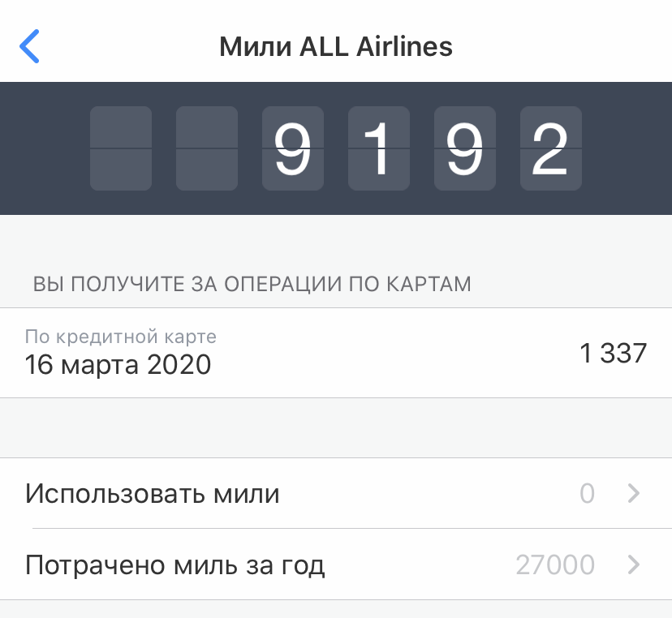Tap the digit 9 flip tile on counter
The image size is (672, 618).
point(292,148)
